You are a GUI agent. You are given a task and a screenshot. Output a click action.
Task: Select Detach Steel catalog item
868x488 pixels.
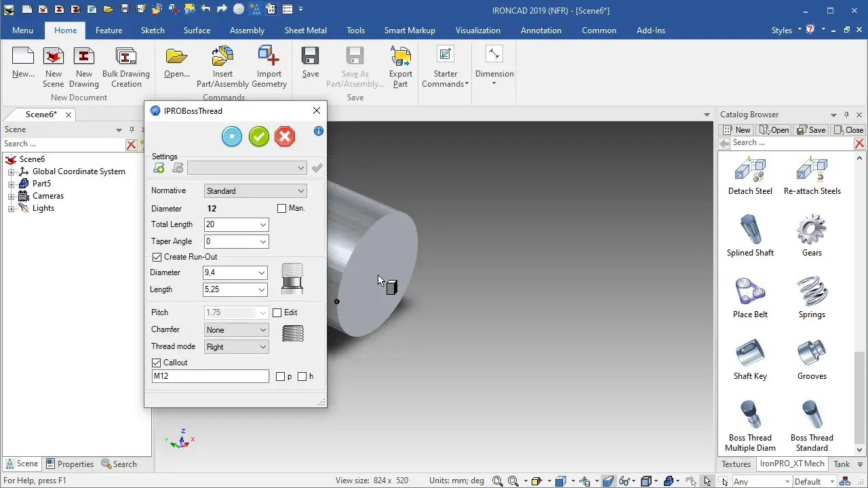(750, 175)
